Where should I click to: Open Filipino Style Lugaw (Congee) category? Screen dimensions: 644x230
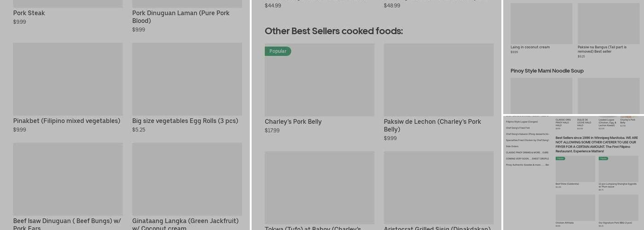coord(522,122)
